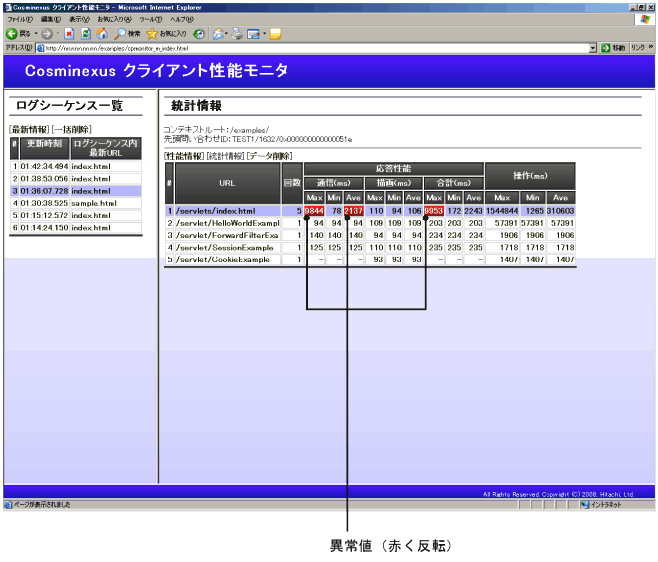Expand the Links toolbar chevron
This screenshot has height=562, width=658.
[650, 47]
